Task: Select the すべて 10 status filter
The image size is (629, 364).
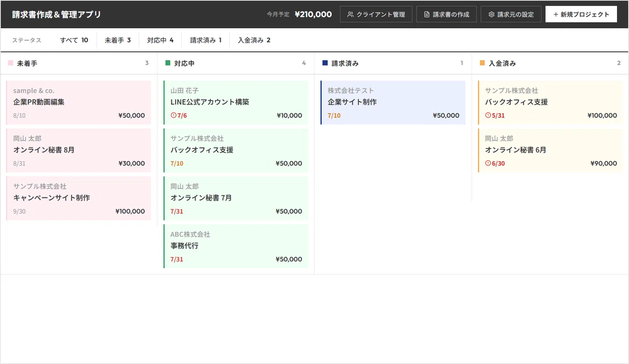Action: click(x=74, y=40)
